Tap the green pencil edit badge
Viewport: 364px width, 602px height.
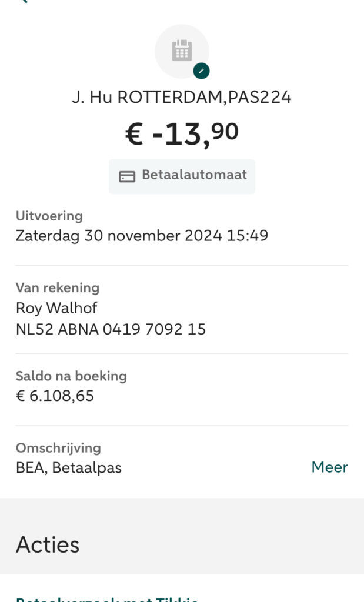click(201, 71)
